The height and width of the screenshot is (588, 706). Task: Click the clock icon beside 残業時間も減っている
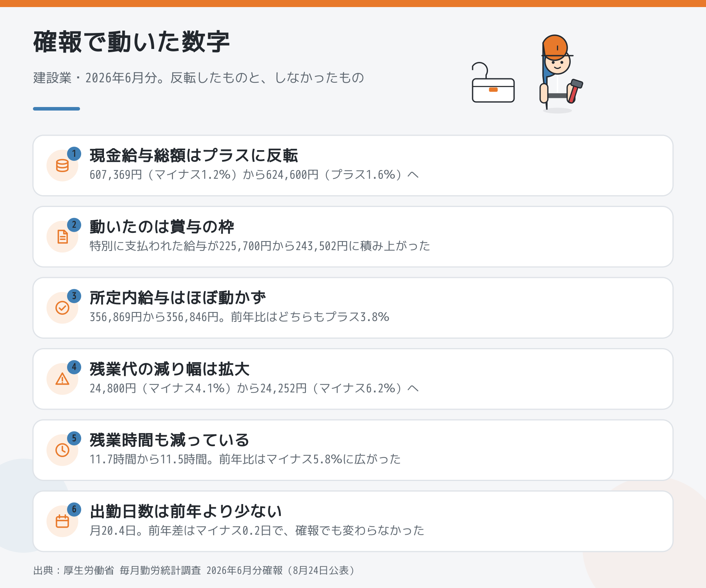[x=62, y=450]
